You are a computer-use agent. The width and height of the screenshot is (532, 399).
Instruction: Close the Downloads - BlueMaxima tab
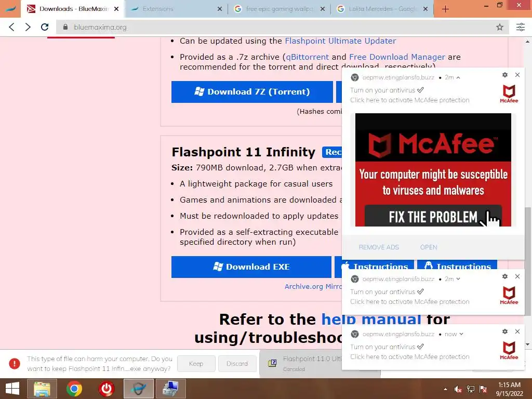[x=116, y=9]
